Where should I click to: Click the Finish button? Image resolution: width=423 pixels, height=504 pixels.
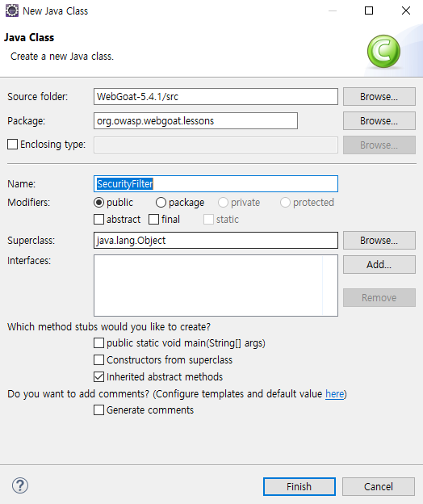[299, 487]
